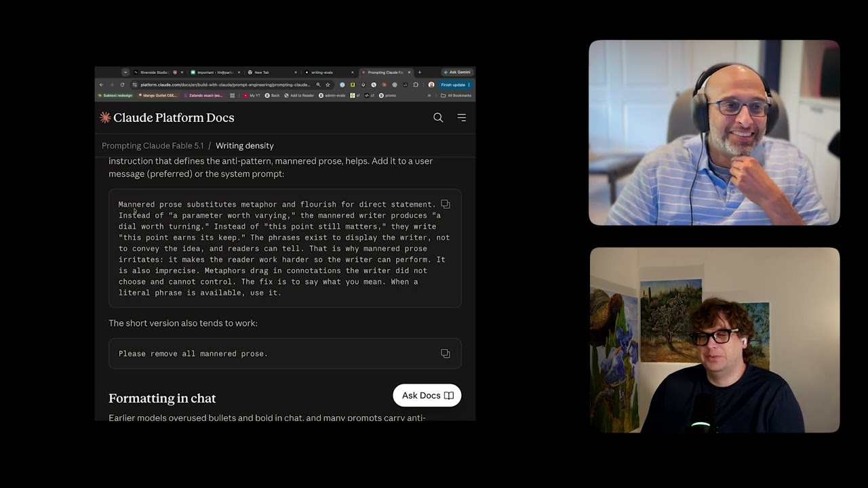Go forward with the browser forward arrow
The width and height of the screenshot is (868, 488).
pos(112,85)
